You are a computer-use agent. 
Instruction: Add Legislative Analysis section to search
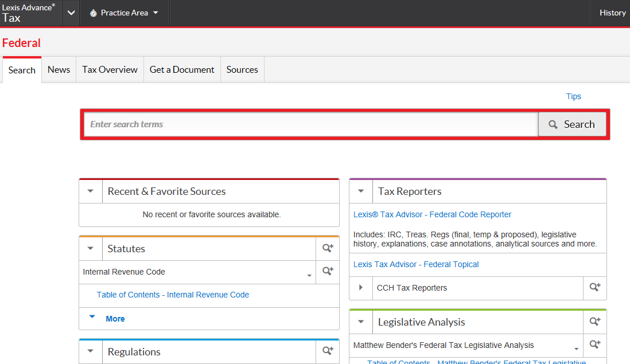595,322
